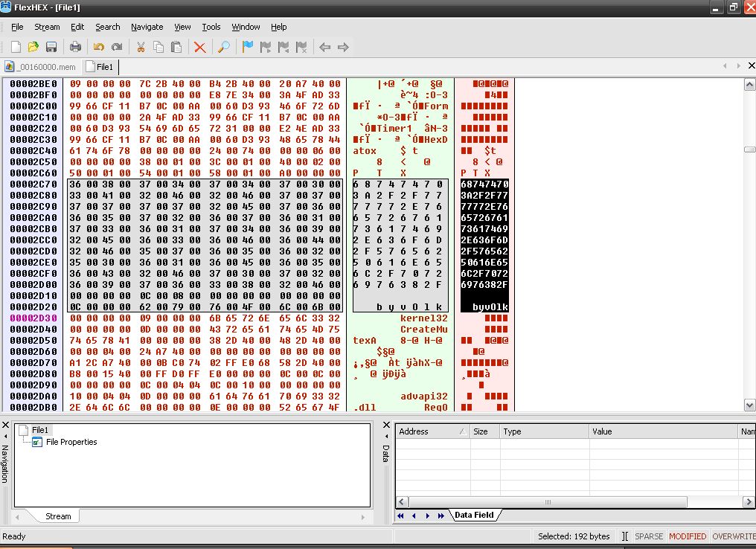Open the Window menu
Screen dimensions: 756x549
coord(246,27)
